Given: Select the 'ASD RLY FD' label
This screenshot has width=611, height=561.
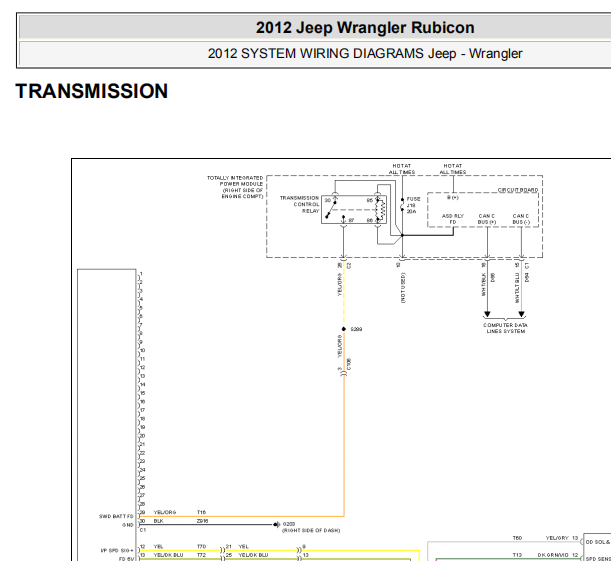Looking at the screenshot, I should click(453, 219).
